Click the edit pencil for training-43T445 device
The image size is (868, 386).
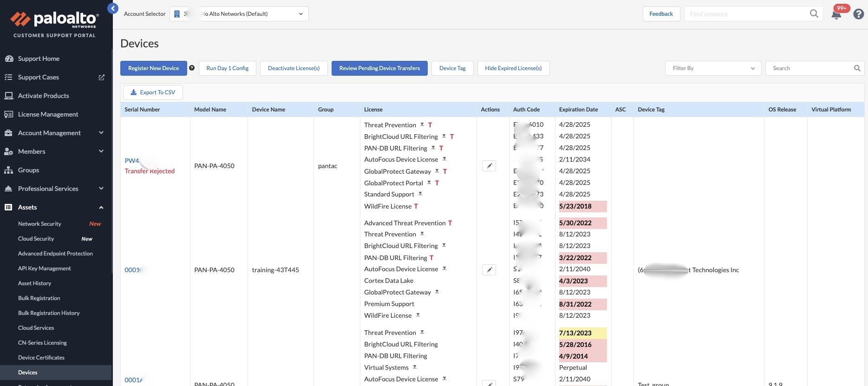click(489, 270)
